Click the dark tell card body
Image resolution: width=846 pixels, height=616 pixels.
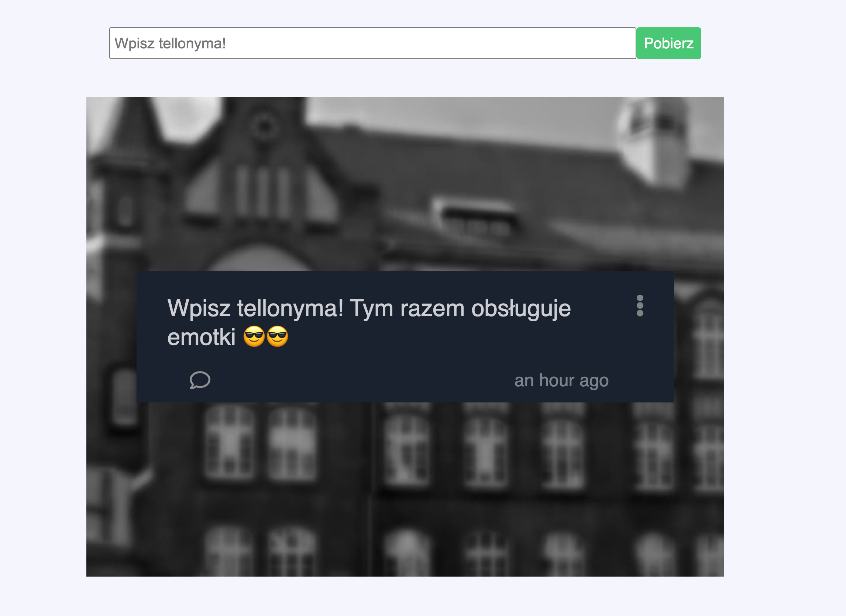(405, 336)
